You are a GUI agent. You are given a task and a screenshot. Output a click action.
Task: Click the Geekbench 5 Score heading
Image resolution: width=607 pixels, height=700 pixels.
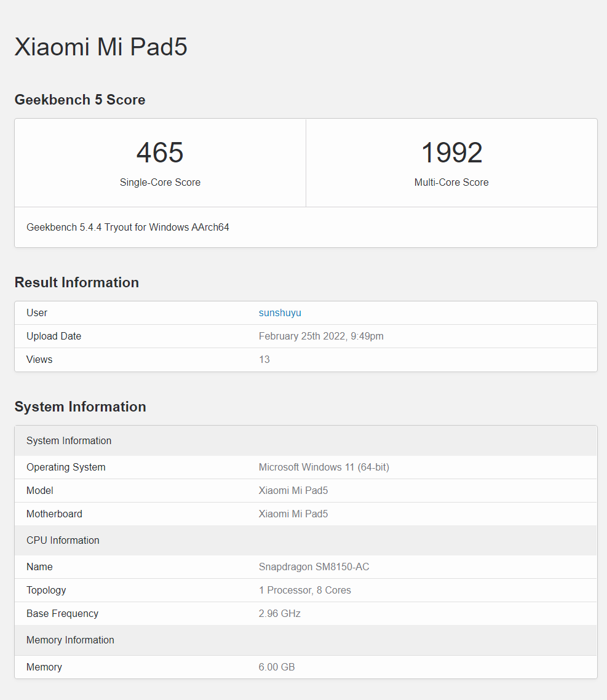[80, 100]
